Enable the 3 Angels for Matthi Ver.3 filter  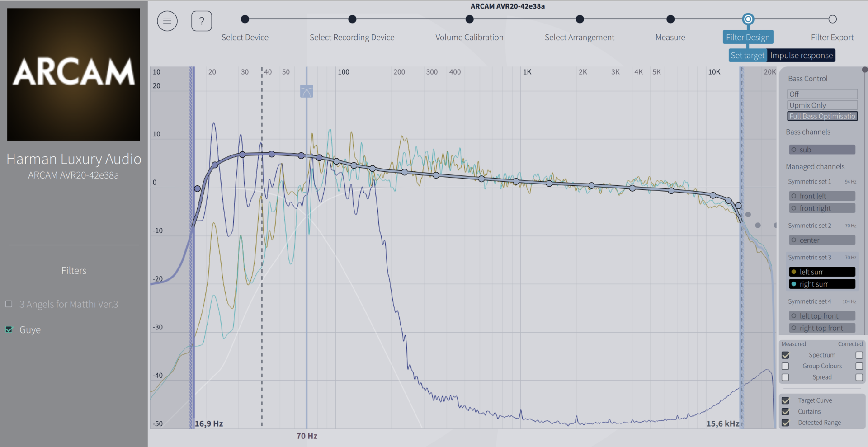[x=9, y=304]
